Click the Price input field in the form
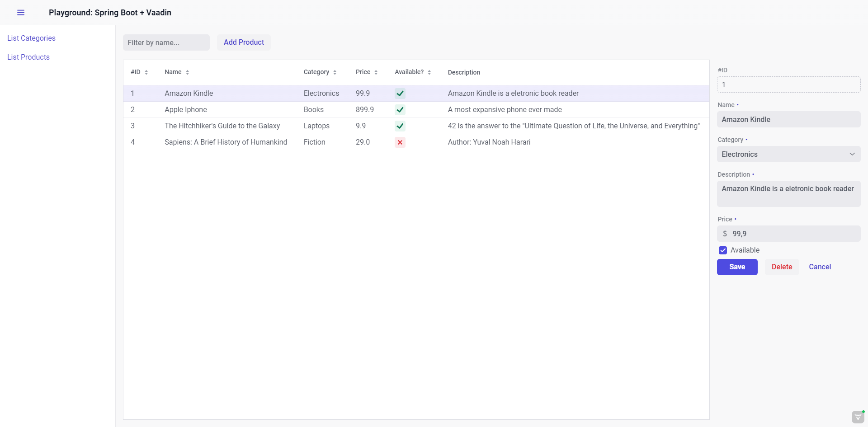The height and width of the screenshot is (427, 868). [x=793, y=234]
